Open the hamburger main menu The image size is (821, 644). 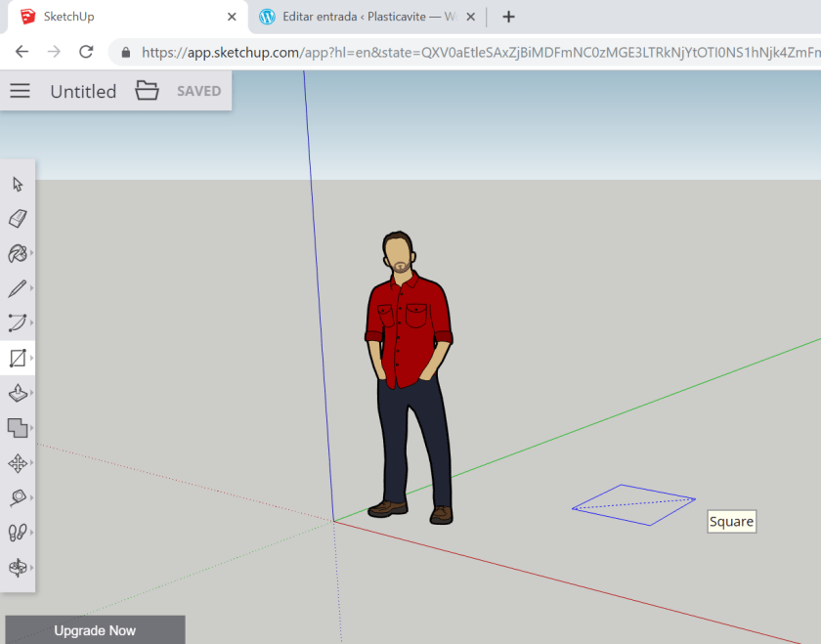point(20,91)
